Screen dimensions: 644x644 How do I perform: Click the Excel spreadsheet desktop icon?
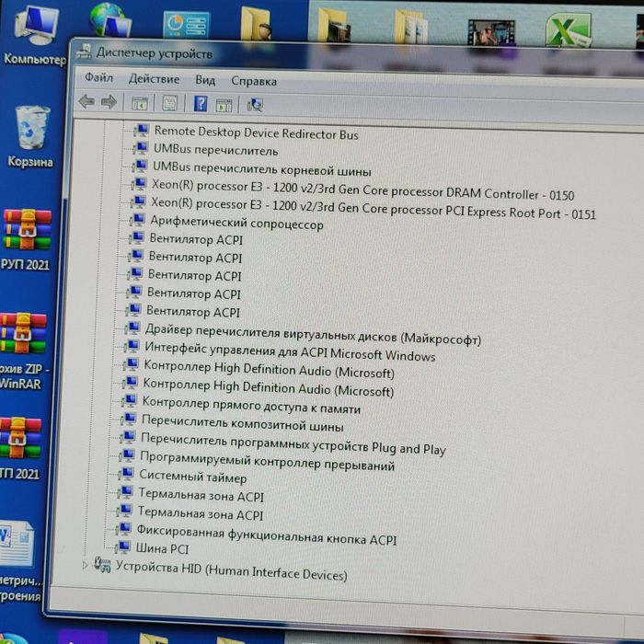(568, 29)
